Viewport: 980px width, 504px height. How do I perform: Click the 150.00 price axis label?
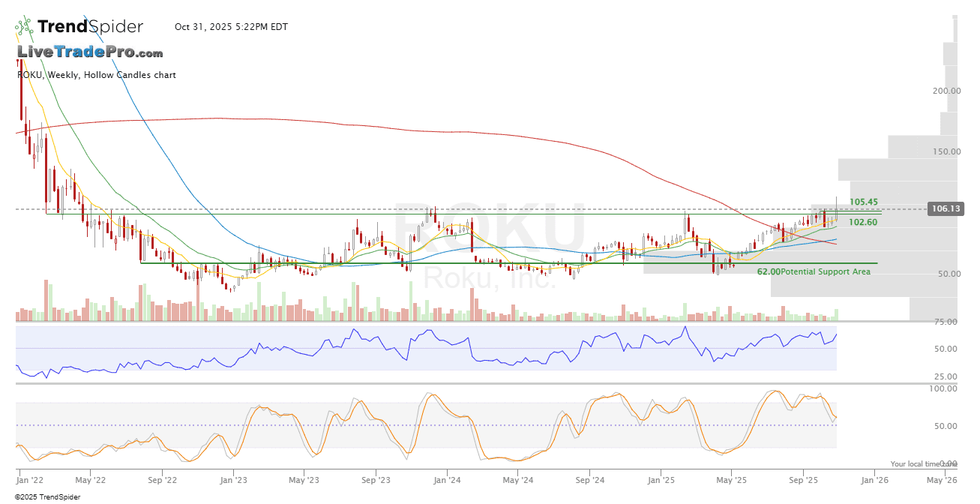point(946,151)
